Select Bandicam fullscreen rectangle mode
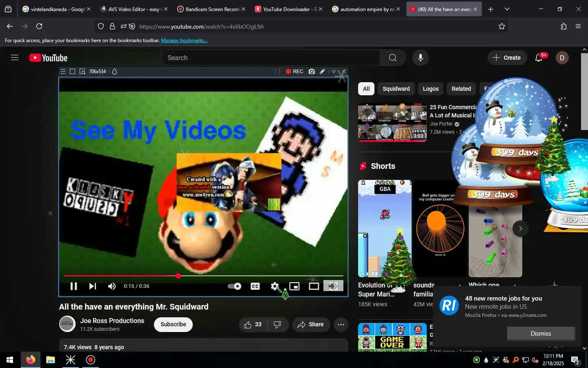 72,72
